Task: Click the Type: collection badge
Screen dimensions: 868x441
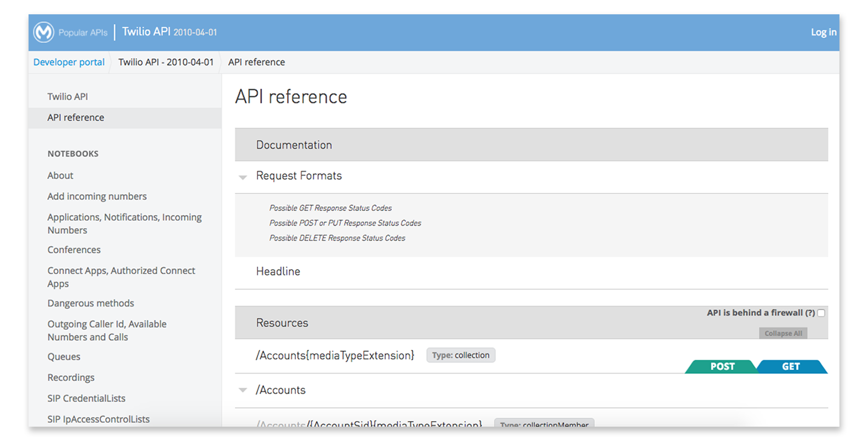Action: coord(461,355)
